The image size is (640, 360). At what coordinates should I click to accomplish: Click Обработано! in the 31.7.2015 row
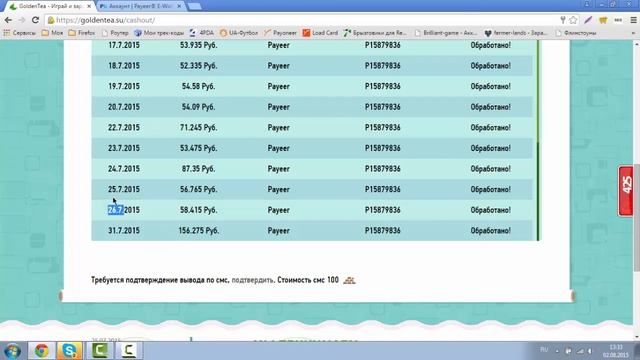[491, 231]
